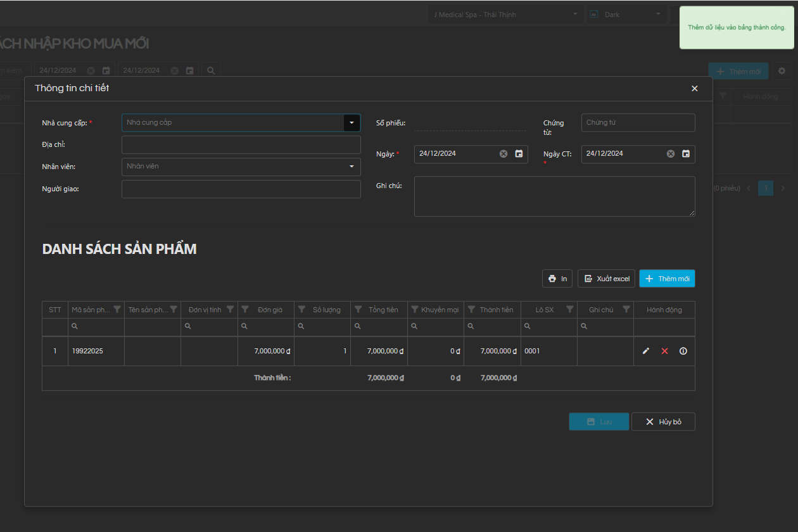Open filter for Đơn giá column

point(245,310)
